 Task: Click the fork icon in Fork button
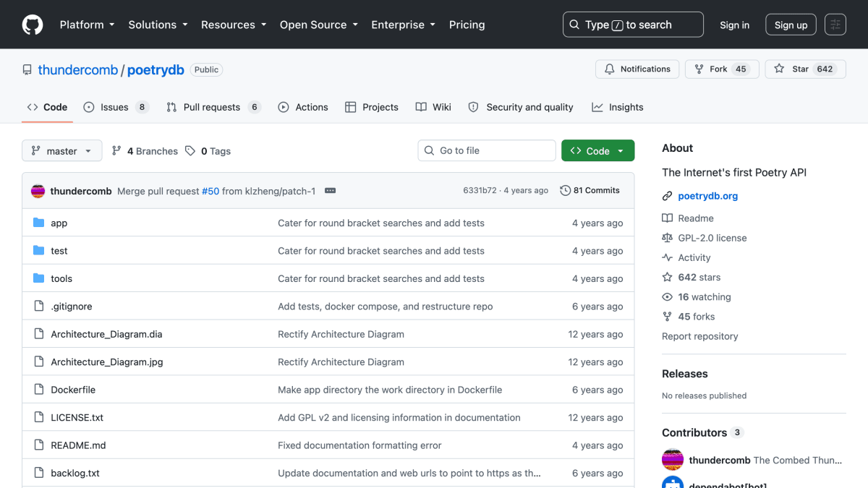pos(699,69)
